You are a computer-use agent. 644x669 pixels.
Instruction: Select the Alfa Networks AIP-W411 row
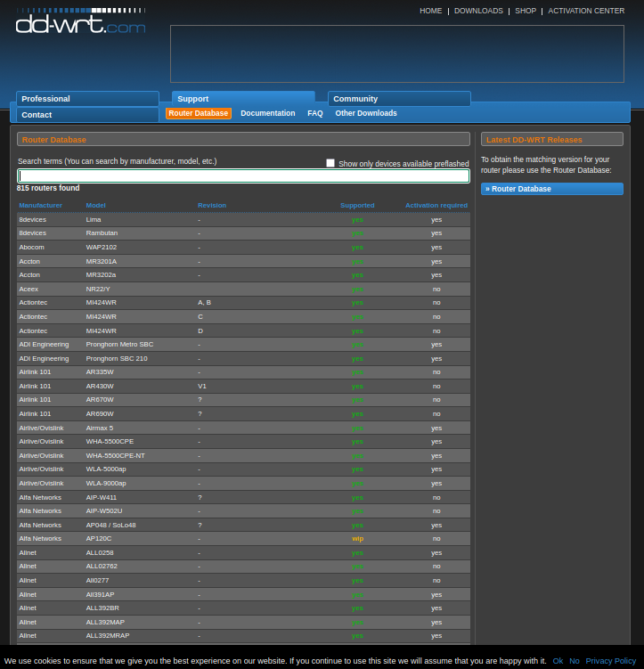[x=243, y=497]
